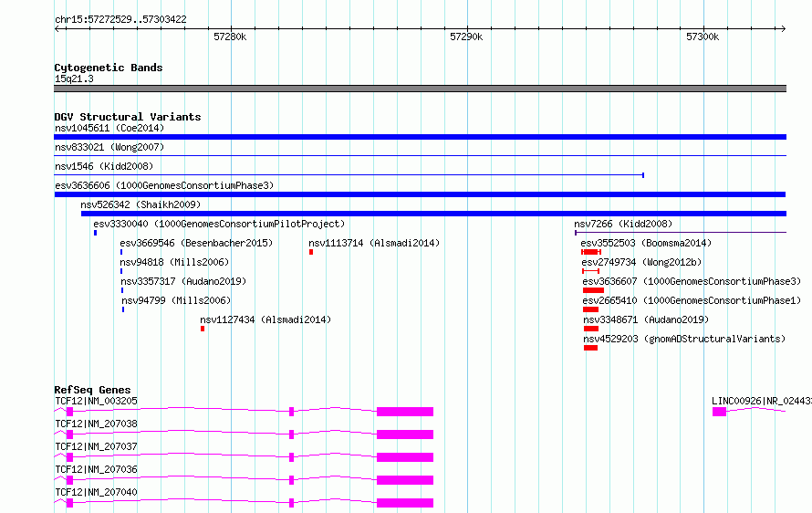Select nsv3348671 (Audano2019) label
Image resolution: width=812 pixels, height=513 pixels.
646,319
